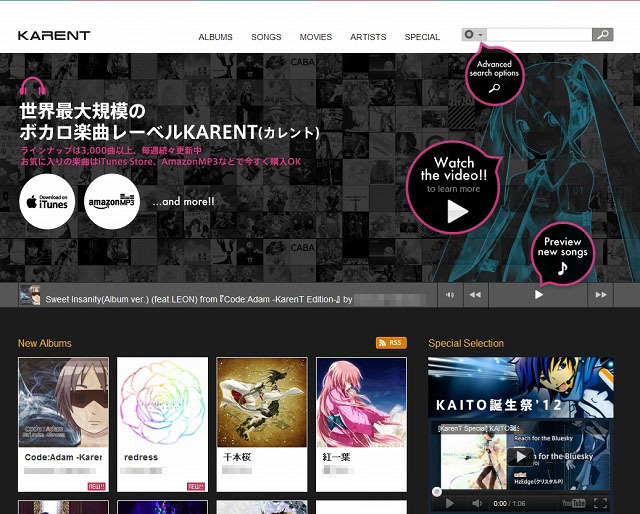
Task: Play the embedded YouTube video center button
Action: pos(520,456)
